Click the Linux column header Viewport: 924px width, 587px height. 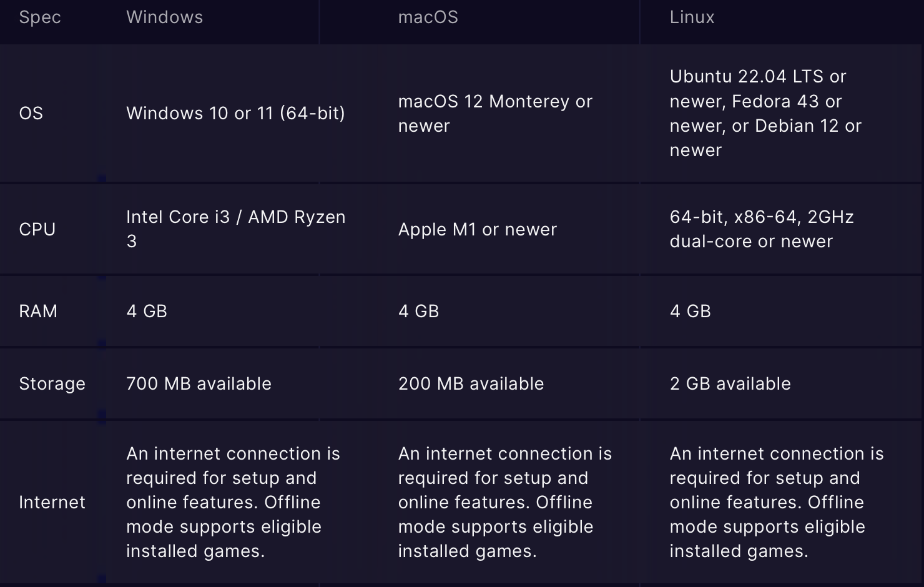(x=692, y=17)
